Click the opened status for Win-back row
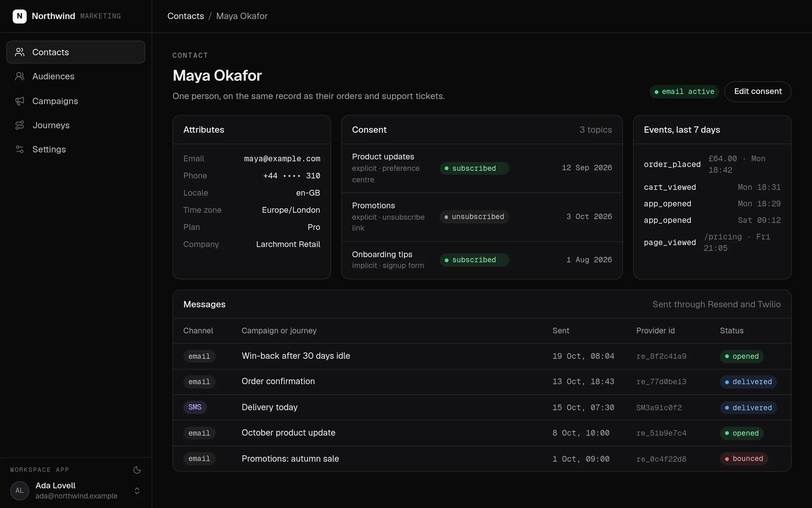This screenshot has height=508, width=812. coord(742,356)
